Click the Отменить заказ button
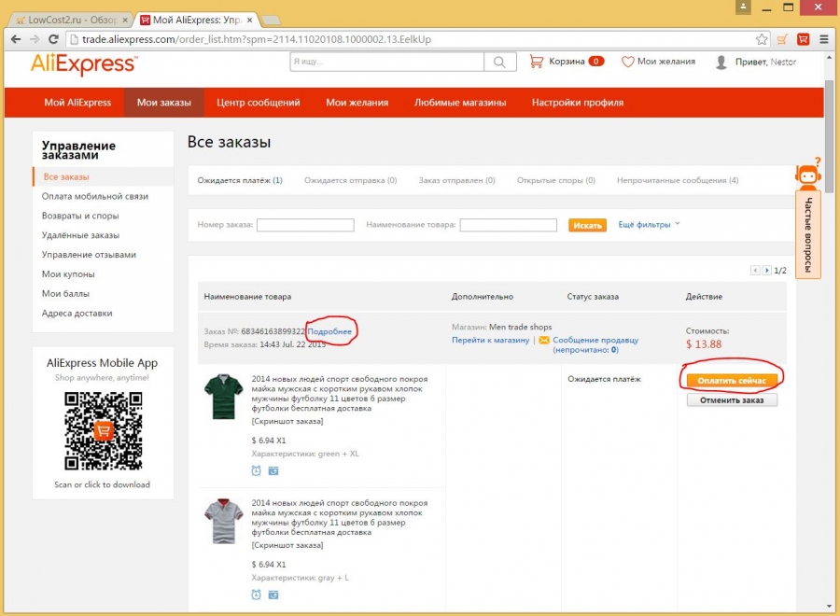The width and height of the screenshot is (840, 616). tap(732, 400)
